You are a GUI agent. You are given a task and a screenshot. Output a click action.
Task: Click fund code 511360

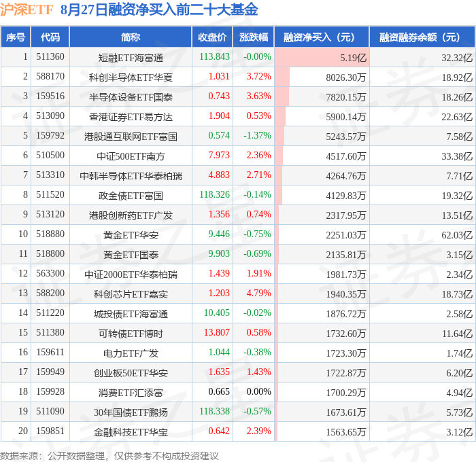tap(50, 56)
